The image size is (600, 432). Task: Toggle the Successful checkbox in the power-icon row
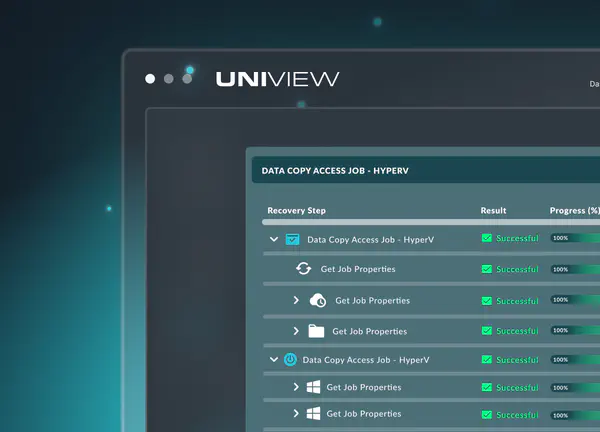(487, 360)
